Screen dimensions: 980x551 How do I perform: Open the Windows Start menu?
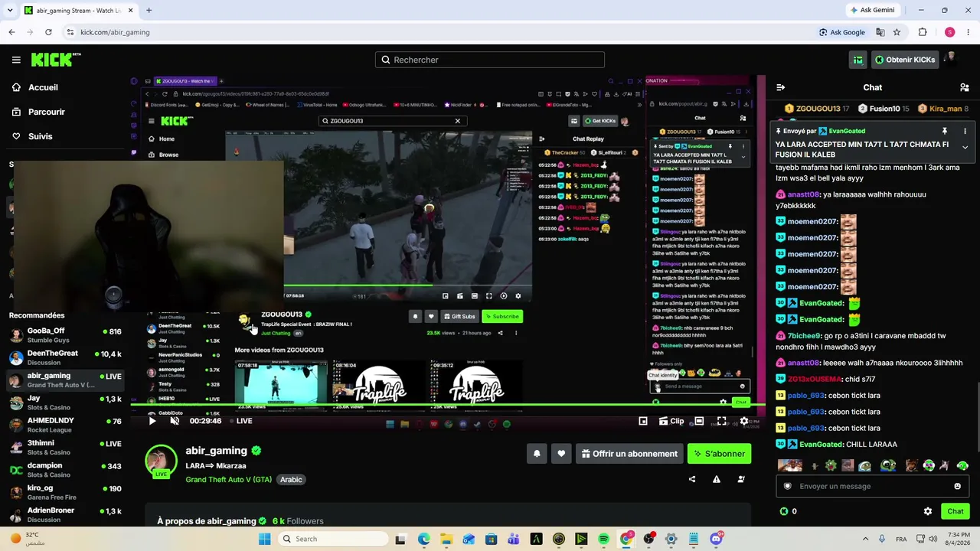[264, 539]
